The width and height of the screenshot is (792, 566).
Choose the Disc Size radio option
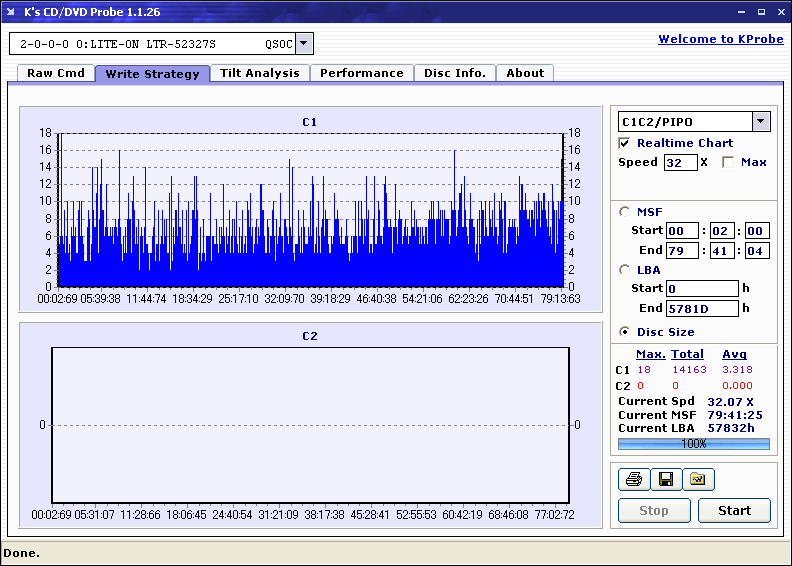coord(625,332)
